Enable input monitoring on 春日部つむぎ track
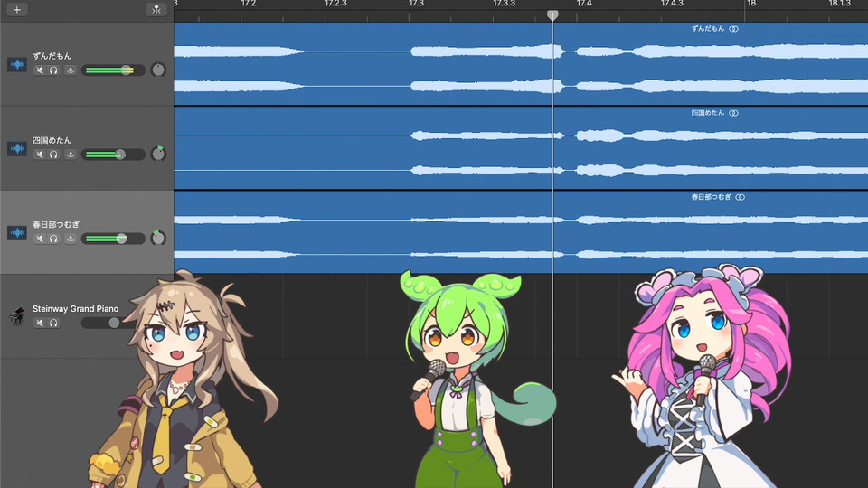The height and width of the screenshot is (488, 868). tap(71, 239)
